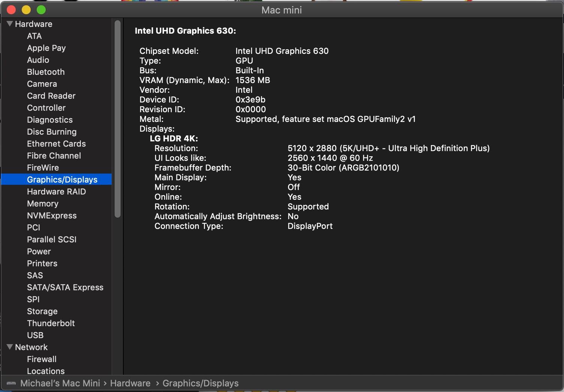This screenshot has height=392, width=564.
Task: Collapse the Network section triangle
Action: coord(10,347)
